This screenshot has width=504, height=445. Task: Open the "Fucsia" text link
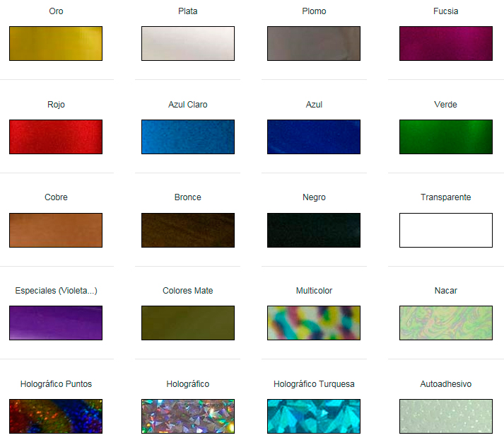click(x=446, y=11)
